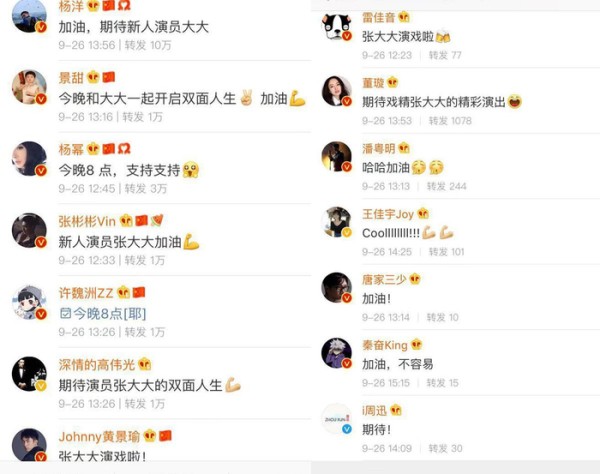Click the crown badge next to 景甜
This screenshot has height=474, width=600.
point(93,78)
